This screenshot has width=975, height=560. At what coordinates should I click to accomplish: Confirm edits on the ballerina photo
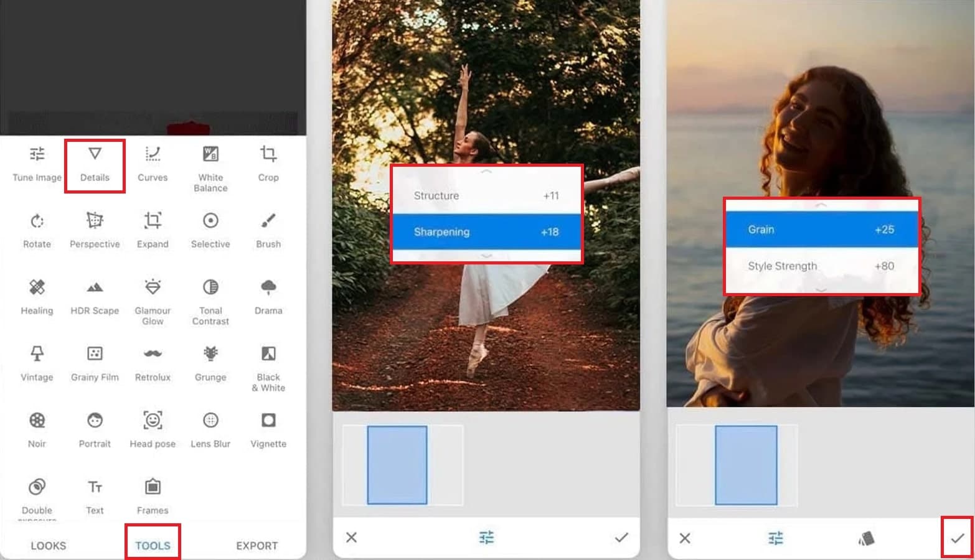(621, 538)
